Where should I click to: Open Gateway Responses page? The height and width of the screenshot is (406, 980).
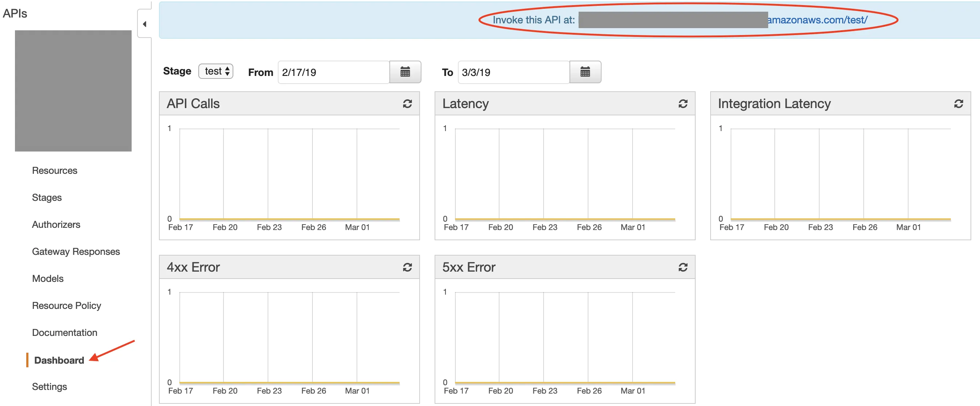76,251
